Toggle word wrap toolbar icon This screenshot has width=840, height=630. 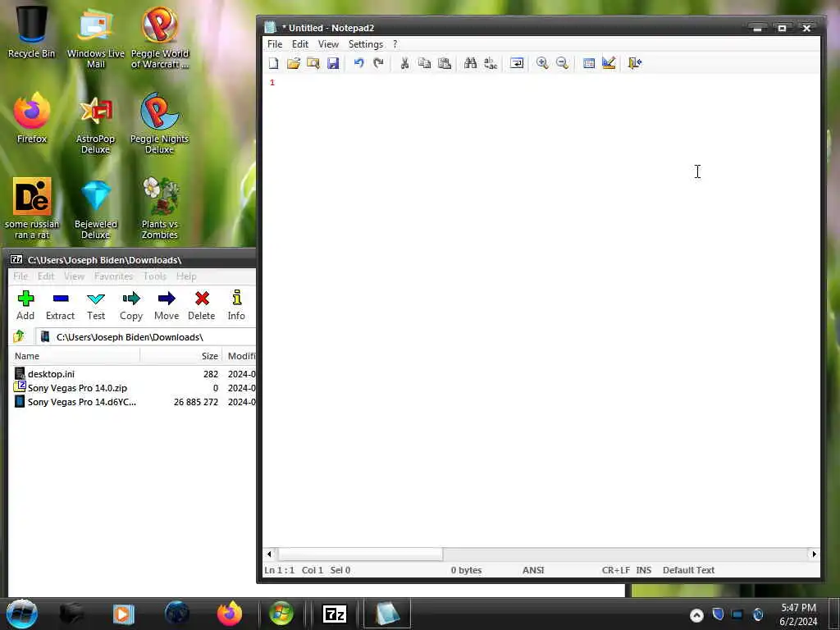pyautogui.click(x=517, y=63)
